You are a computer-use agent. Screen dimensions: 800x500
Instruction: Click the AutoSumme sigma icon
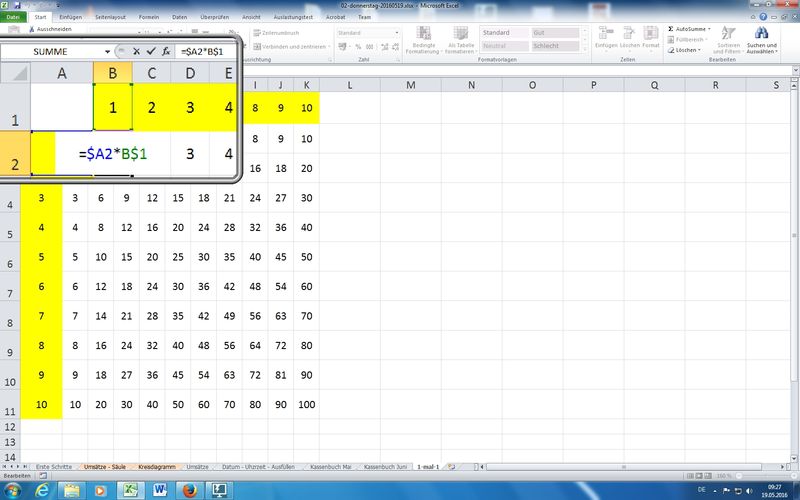[x=670, y=29]
